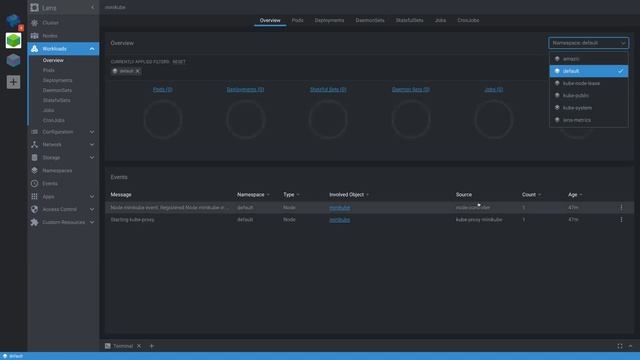This screenshot has width=640, height=360.
Task: Expand the Network section chevron
Action: click(92, 144)
